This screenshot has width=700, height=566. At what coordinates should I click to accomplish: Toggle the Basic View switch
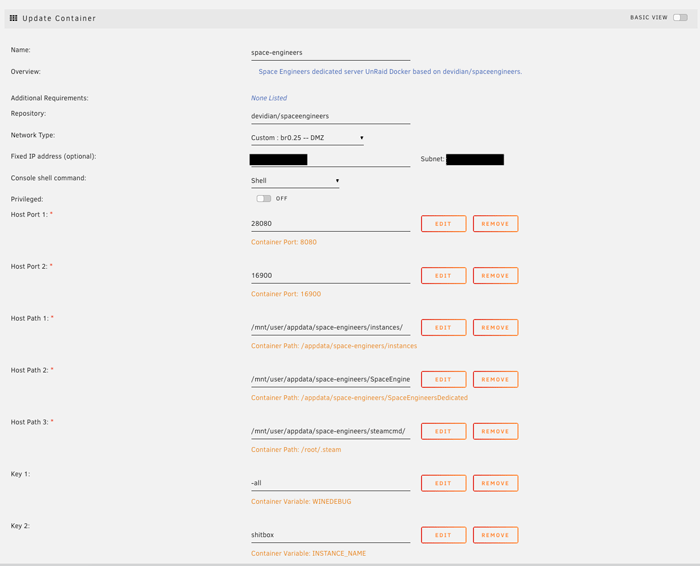680,17
